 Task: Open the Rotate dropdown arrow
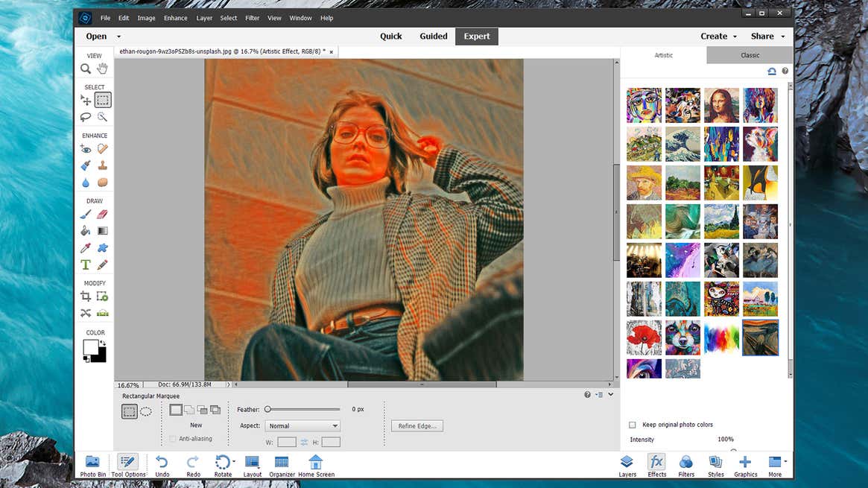point(234,461)
